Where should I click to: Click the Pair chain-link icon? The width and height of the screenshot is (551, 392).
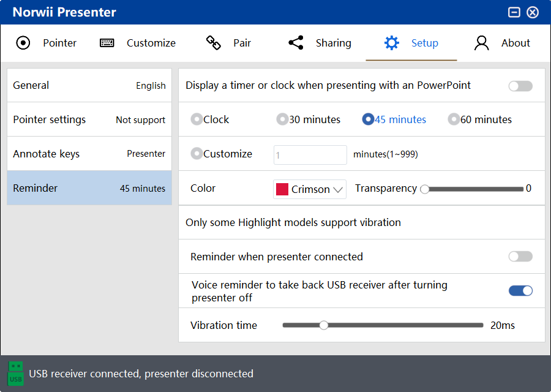pyautogui.click(x=213, y=42)
